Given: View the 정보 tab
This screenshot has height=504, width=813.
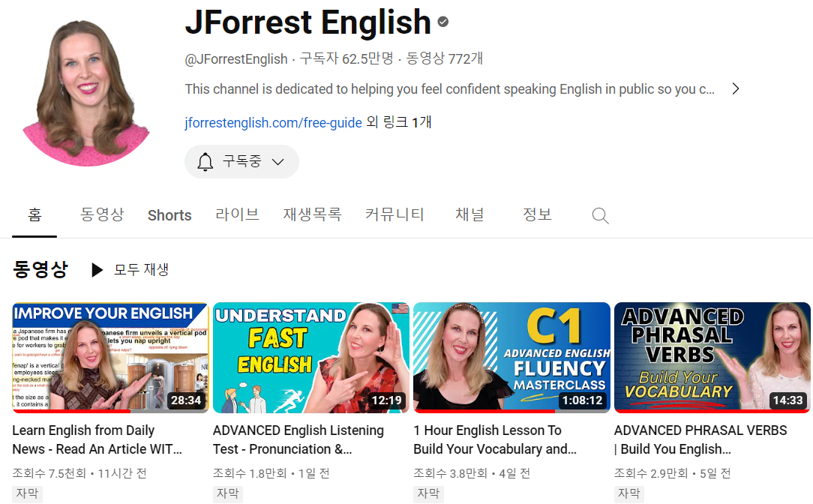Looking at the screenshot, I should click(537, 214).
